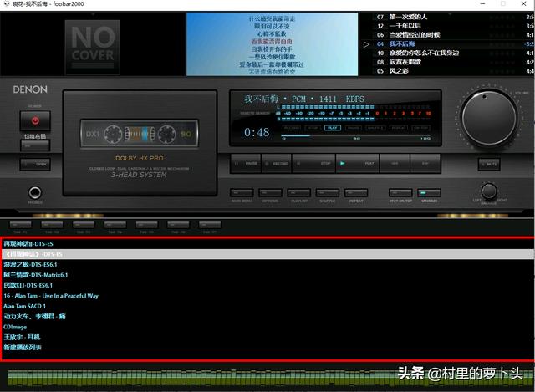Open the OPTIONS button
Screen dimensions: 535x392
(270, 193)
